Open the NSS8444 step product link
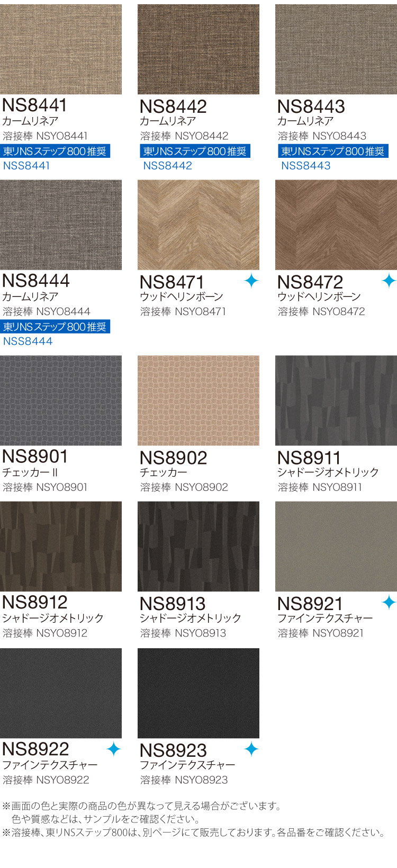Screen dimensions: 397x868 (x=28, y=342)
